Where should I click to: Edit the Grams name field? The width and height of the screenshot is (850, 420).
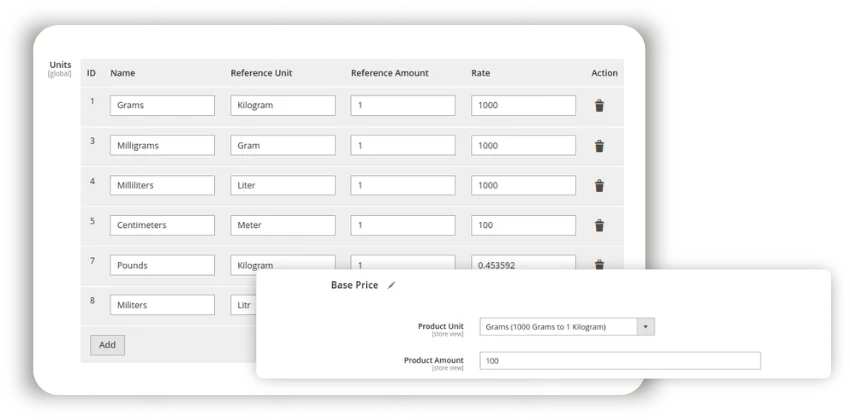pyautogui.click(x=162, y=105)
